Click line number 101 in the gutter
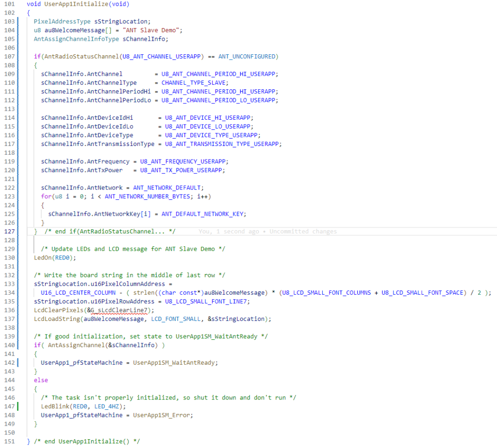 [x=9, y=4]
